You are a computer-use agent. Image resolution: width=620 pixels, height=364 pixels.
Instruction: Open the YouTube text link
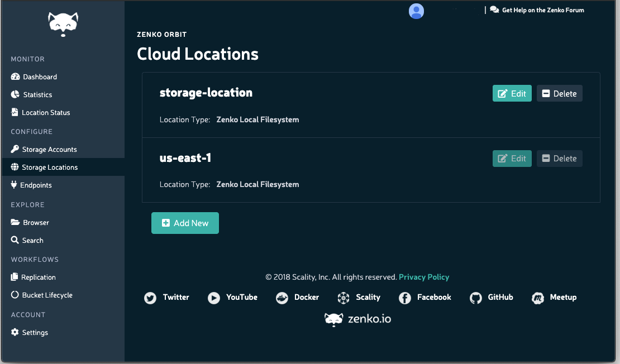242,297
